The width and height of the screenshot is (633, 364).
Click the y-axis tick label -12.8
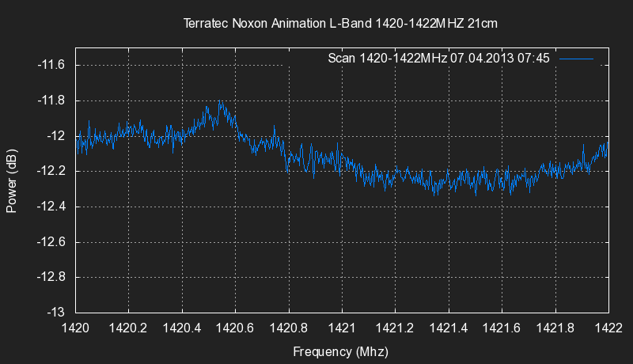click(51, 277)
